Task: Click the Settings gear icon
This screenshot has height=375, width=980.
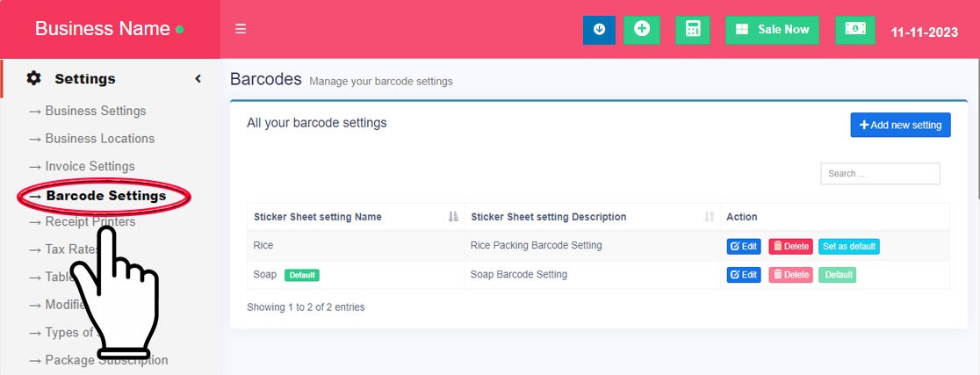Action: [x=34, y=79]
